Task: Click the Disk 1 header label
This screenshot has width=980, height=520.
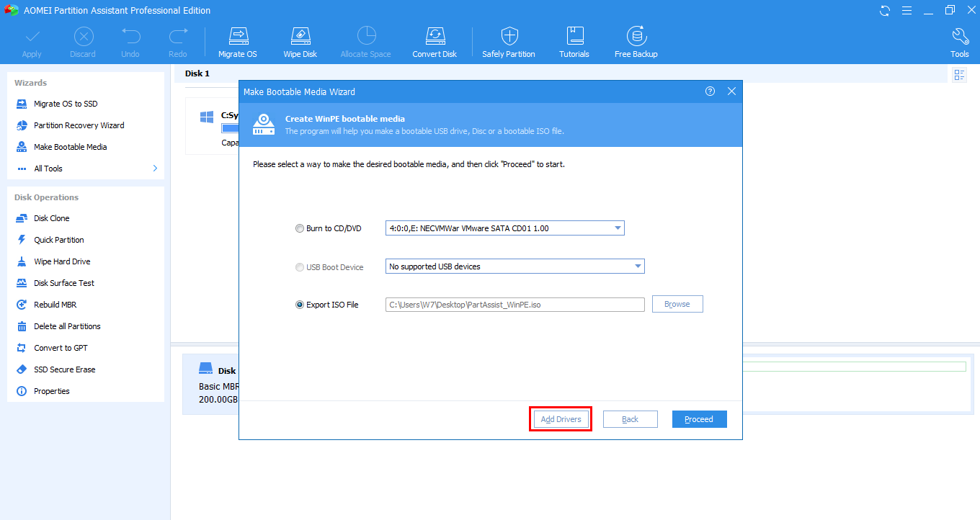Action: point(197,73)
